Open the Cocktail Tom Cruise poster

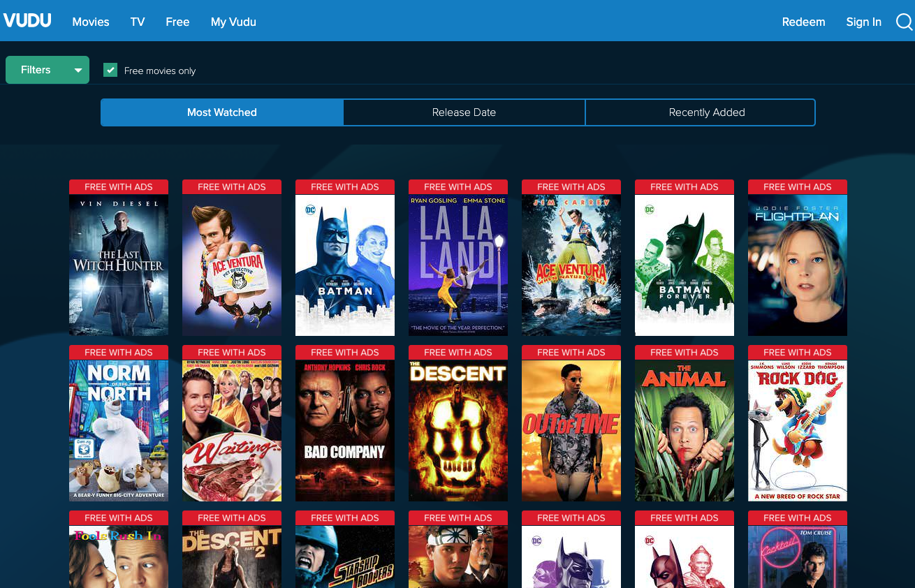tap(798, 557)
